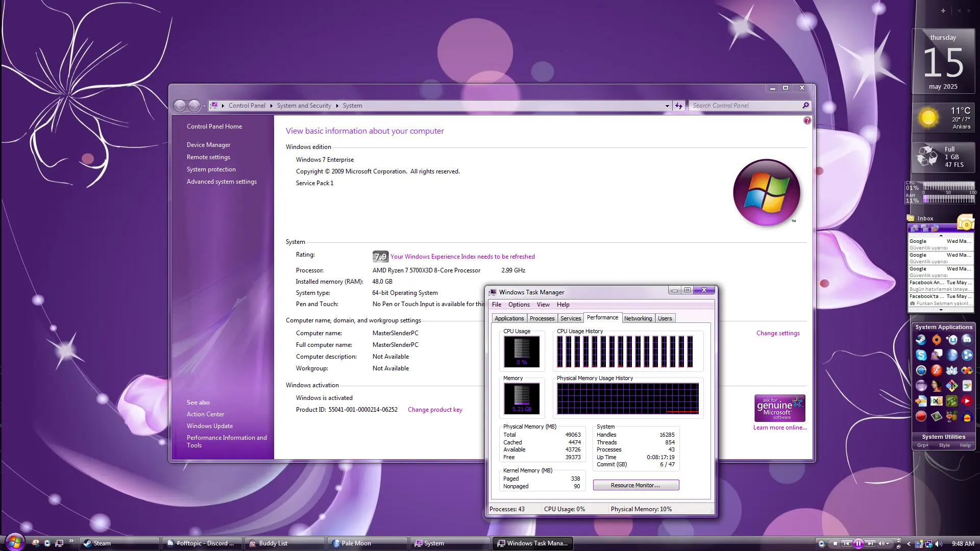The height and width of the screenshot is (551, 980).
Task: Switch to the Users tab
Action: (x=665, y=318)
